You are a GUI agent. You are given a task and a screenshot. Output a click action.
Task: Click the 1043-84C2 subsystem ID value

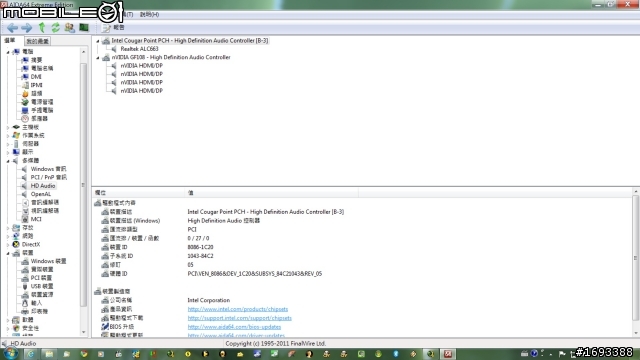point(200,256)
